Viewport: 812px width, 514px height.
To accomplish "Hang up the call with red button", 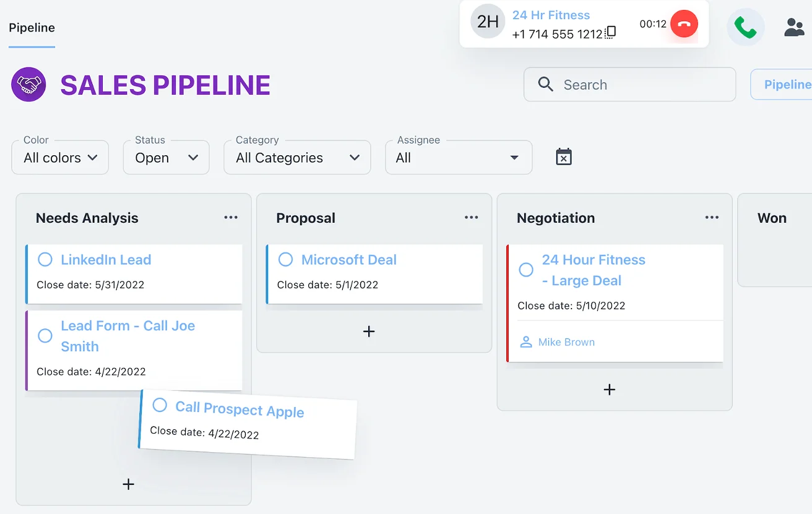I will click(x=684, y=25).
